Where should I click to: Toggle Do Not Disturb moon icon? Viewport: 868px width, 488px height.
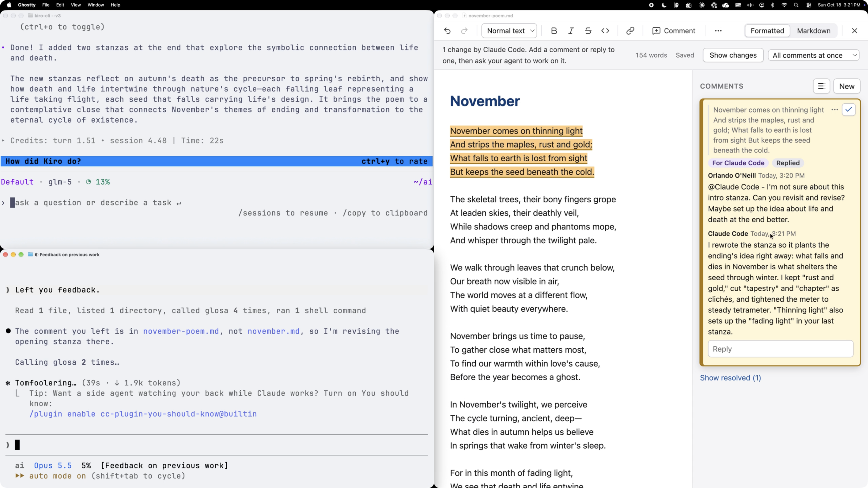click(x=664, y=5)
